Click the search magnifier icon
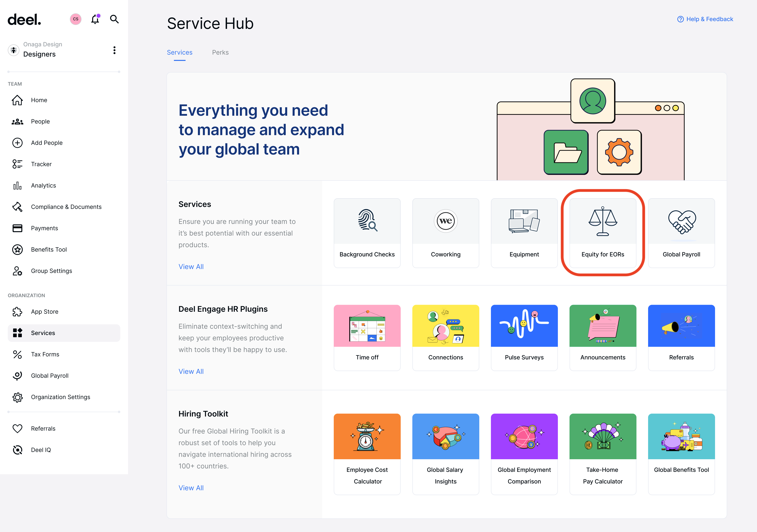 point(114,19)
